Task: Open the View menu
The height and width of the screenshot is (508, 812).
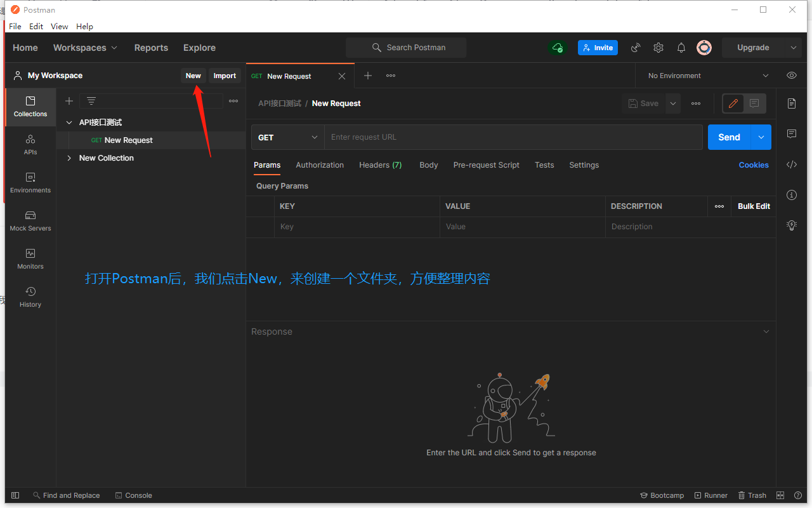Action: [x=60, y=26]
